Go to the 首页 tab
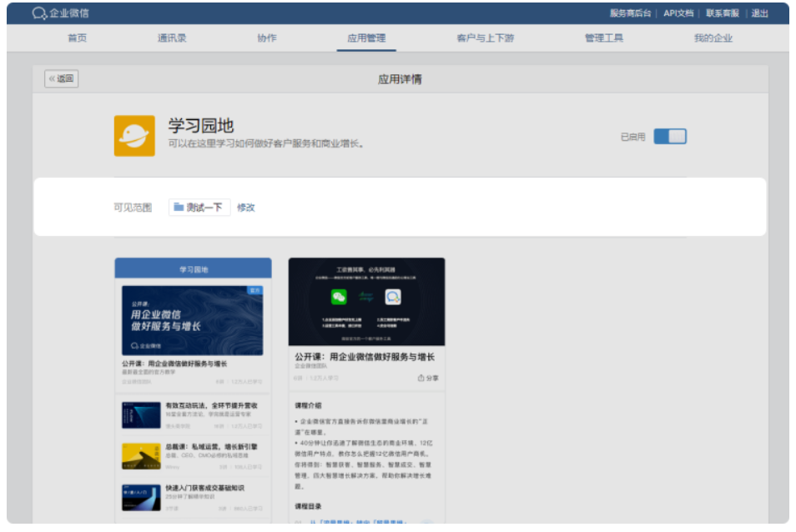Screen dimensions: 796x532 click(77, 38)
